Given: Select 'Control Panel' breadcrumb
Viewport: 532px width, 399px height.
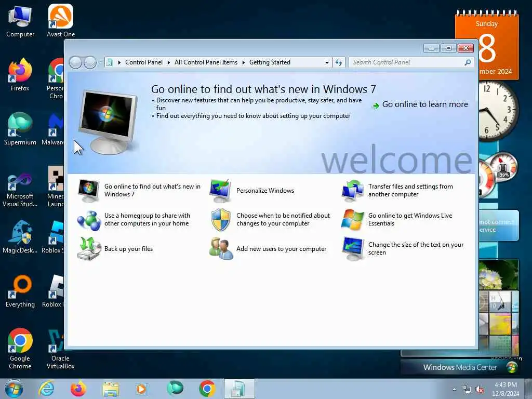Looking at the screenshot, I should [x=144, y=62].
